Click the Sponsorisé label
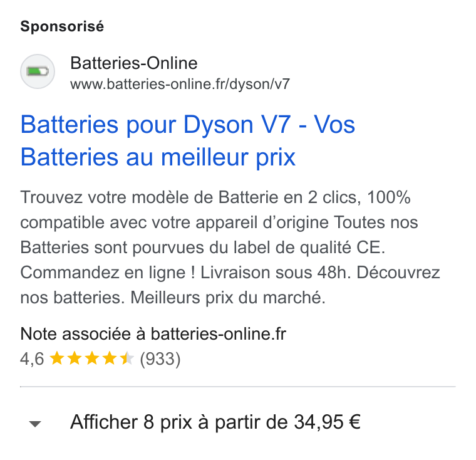Image resolution: width=476 pixels, height=460 pixels. (x=62, y=26)
